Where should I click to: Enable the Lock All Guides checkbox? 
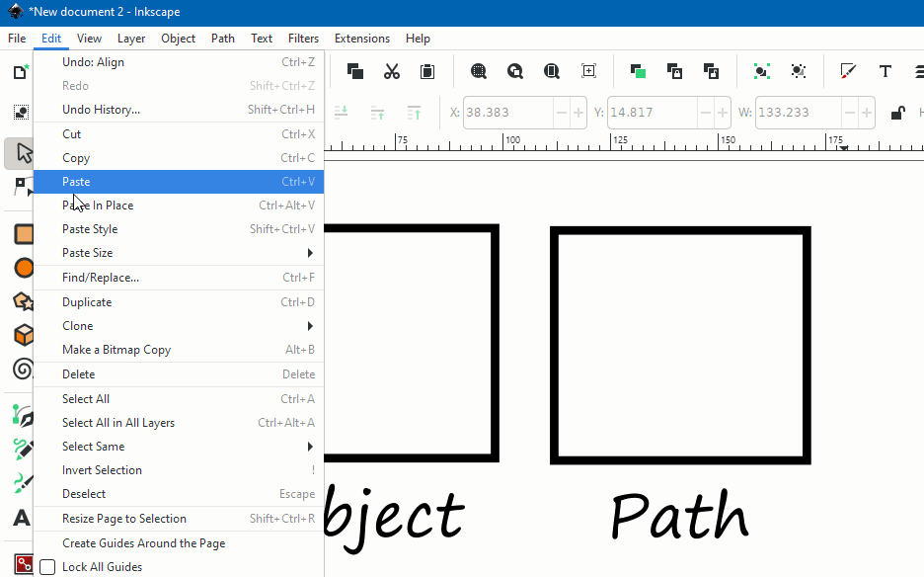pyautogui.click(x=46, y=566)
